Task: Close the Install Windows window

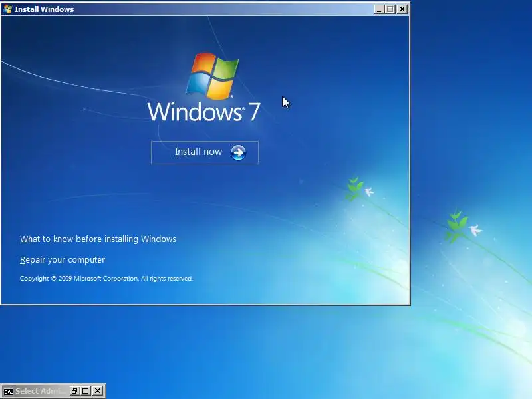Action: 402,9
